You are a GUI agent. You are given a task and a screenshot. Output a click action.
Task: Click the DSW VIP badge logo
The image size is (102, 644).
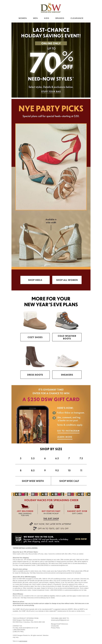[18, 539]
